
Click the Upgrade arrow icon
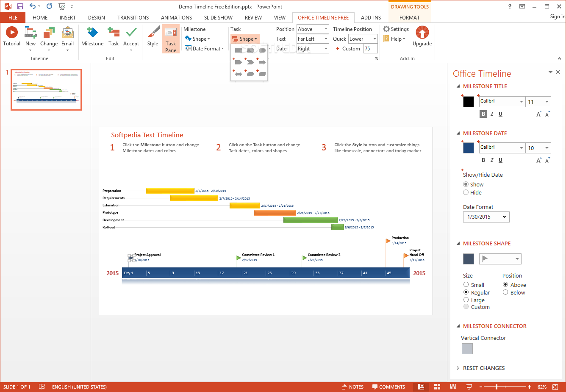tap(422, 32)
